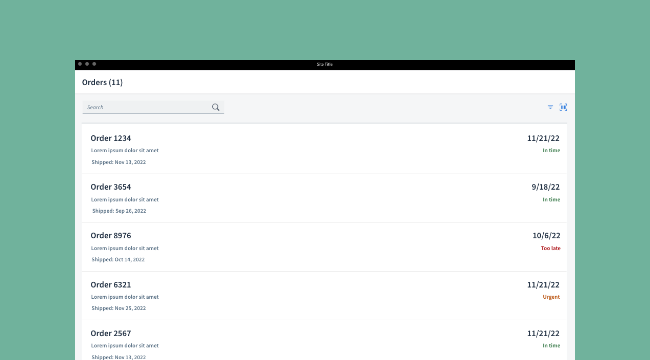Screen dimensions: 650x360
Task: Click Shipped: Sep 16, 2022 text
Action: click(x=119, y=211)
